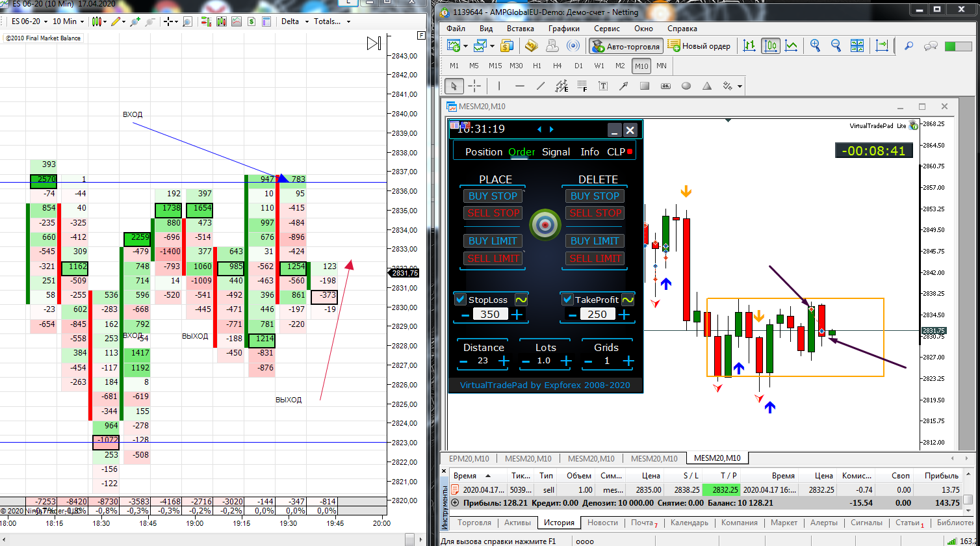Viewport: 980px width, 546px height.
Task: Toggle the TakeProfit checkbox
Action: 568,300
